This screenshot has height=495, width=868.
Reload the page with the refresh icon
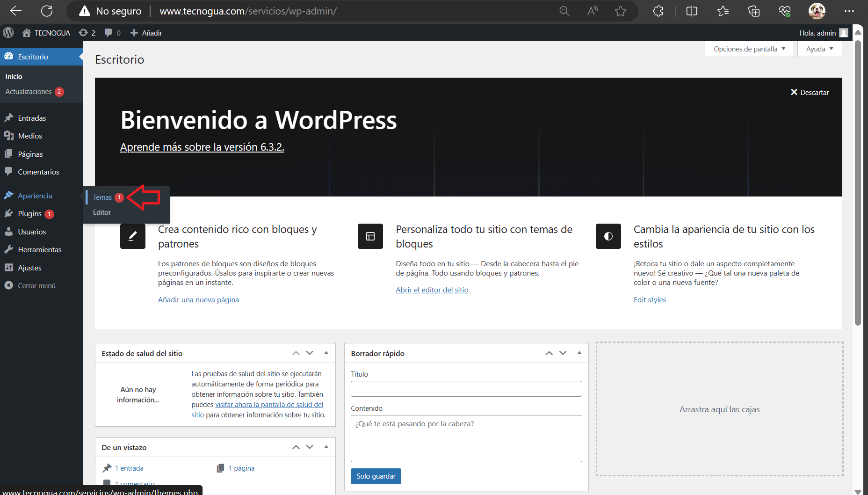click(x=47, y=11)
